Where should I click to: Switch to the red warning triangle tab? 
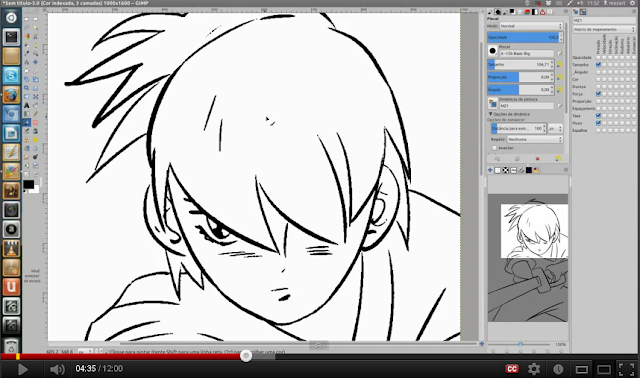click(x=542, y=12)
